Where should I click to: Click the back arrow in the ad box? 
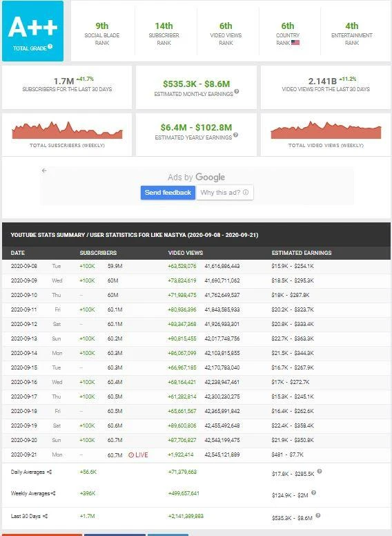[44, 170]
